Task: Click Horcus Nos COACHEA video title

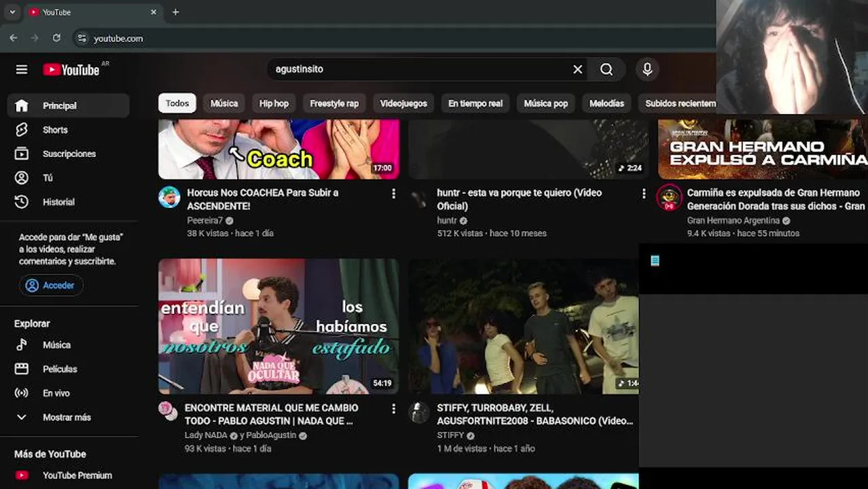Action: 263,199
